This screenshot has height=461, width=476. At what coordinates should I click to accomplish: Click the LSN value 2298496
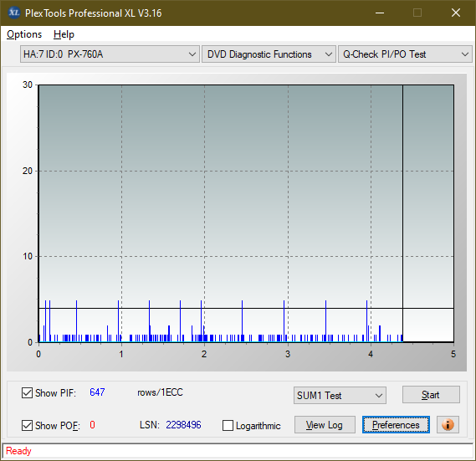[x=183, y=425]
